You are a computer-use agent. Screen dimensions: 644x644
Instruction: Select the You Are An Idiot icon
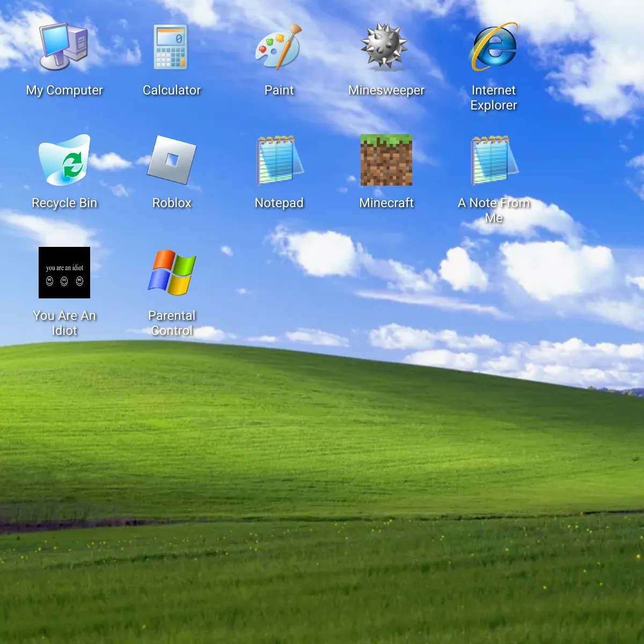64,273
